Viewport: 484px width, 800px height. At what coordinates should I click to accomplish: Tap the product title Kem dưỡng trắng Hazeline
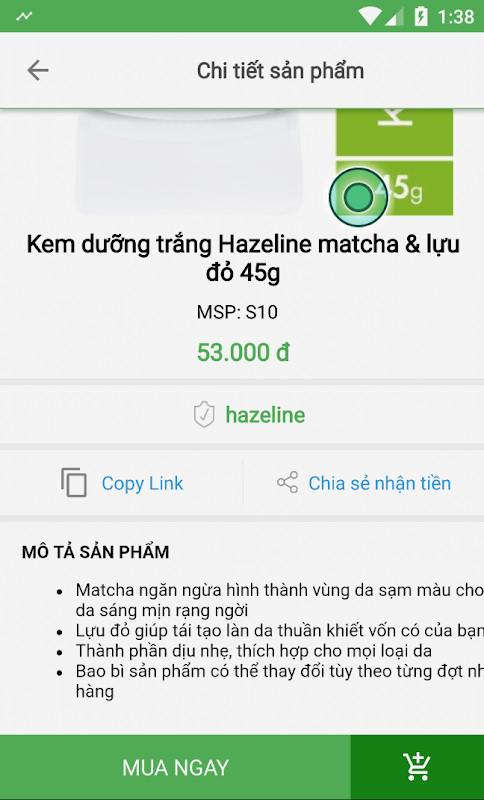243,258
